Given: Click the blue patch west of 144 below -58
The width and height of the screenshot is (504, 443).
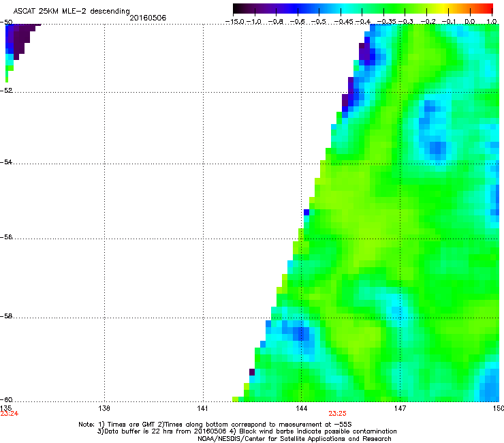Looking at the screenshot, I should [298, 333].
